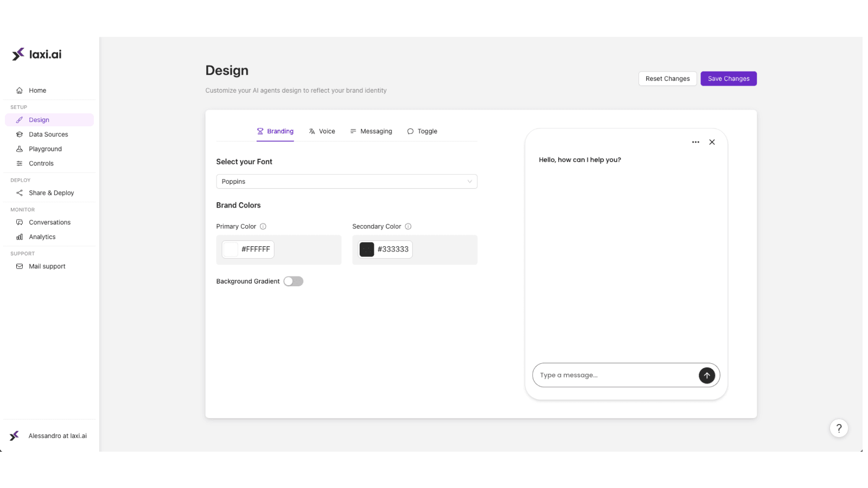Select the Playground icon in sidebar
Viewport: 868px width, 488px height.
[x=20, y=149]
